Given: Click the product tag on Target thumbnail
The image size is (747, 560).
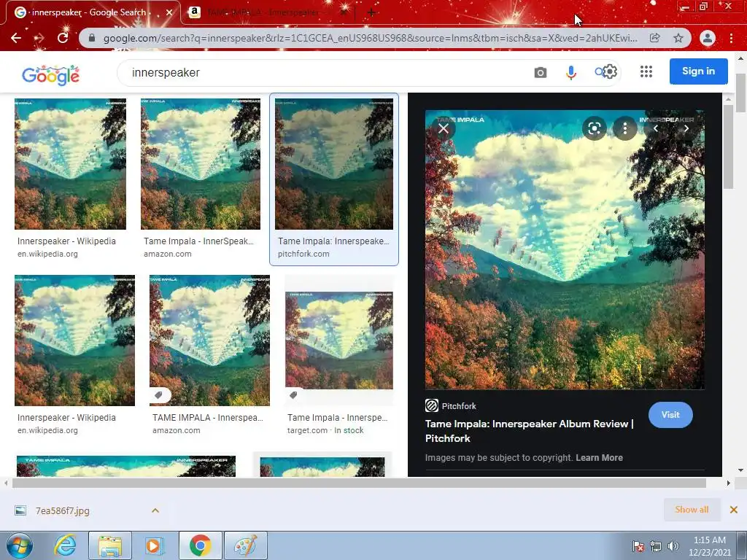Looking at the screenshot, I should click(x=293, y=394).
